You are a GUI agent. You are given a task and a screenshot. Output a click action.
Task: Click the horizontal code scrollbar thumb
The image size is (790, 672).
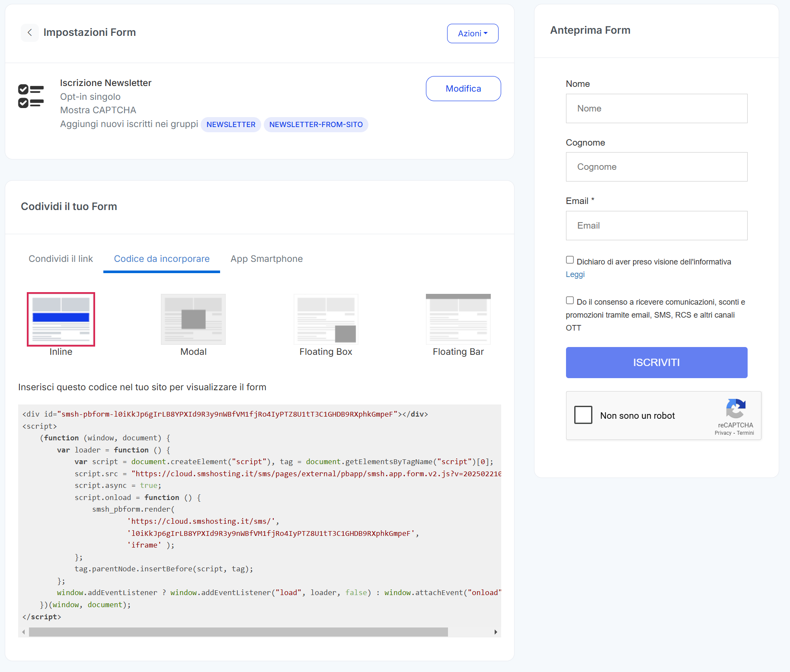pyautogui.click(x=238, y=632)
